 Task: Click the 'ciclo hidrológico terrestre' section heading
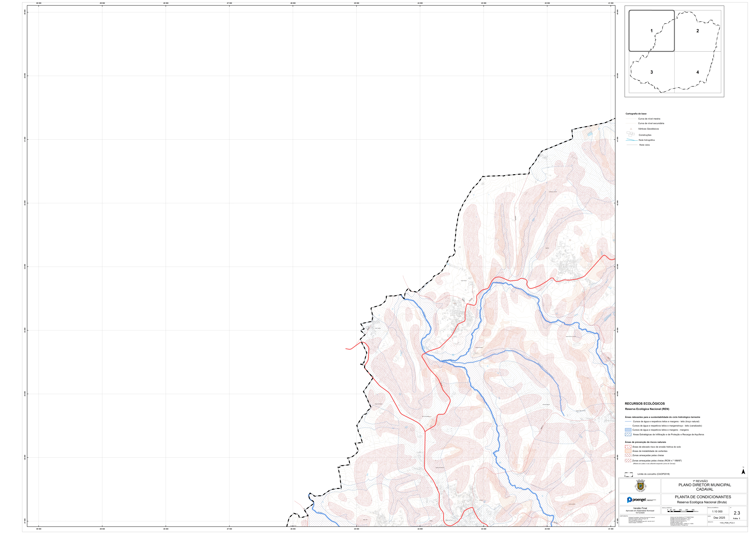(662, 417)
